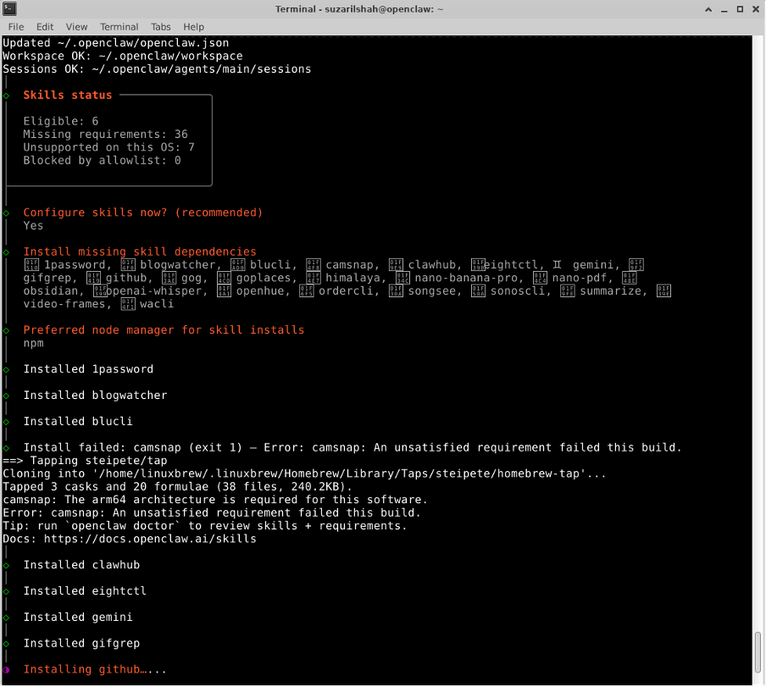Click 'clawhub' in the dependency list
The width and height of the screenshot is (766, 686).
(432, 265)
